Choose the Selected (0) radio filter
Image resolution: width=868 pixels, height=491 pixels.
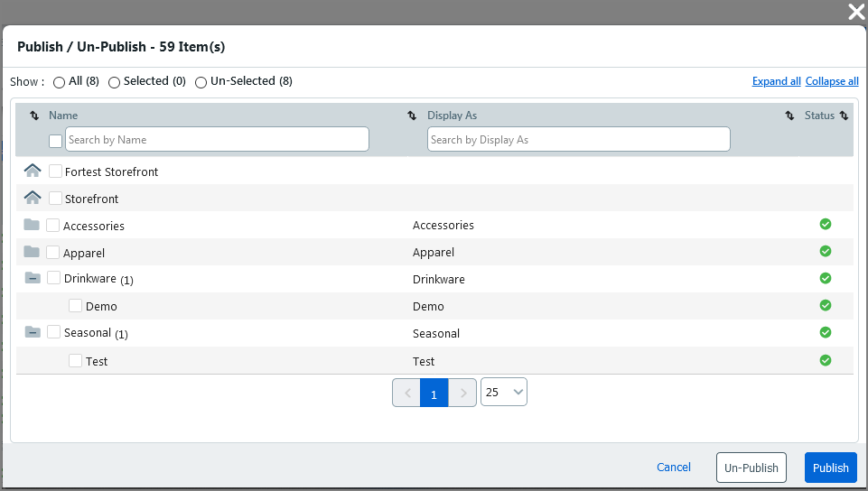[114, 82]
